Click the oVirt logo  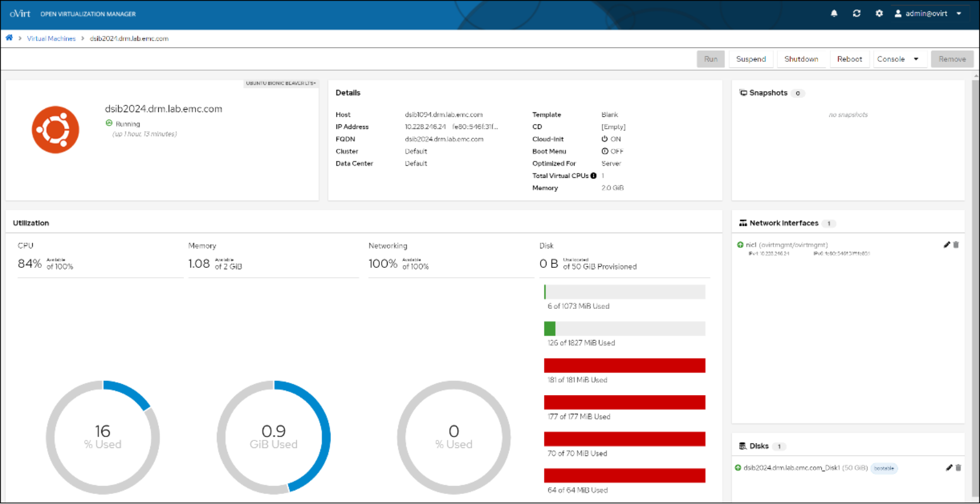[20, 14]
